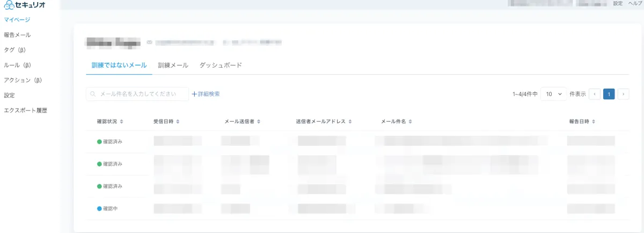This screenshot has width=644, height=233.
Task: Sort by 受信日時 column
Action: (x=166, y=121)
